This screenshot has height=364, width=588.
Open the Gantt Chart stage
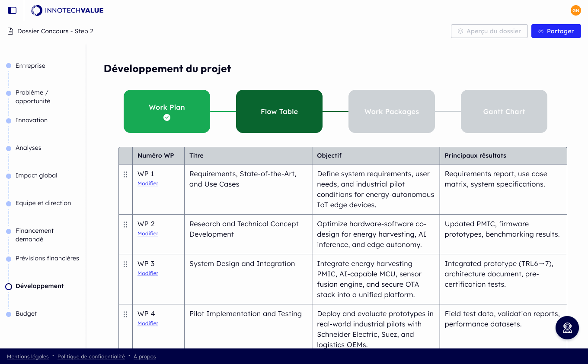(504, 111)
